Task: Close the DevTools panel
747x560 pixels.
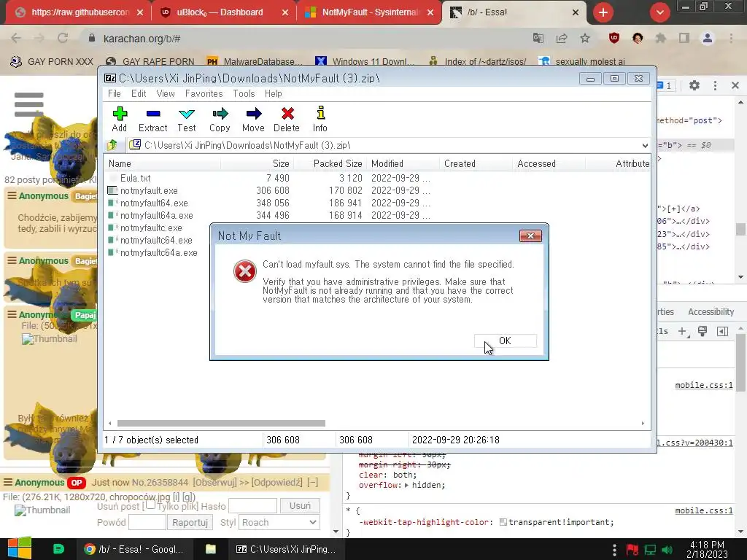Action: pos(735,85)
